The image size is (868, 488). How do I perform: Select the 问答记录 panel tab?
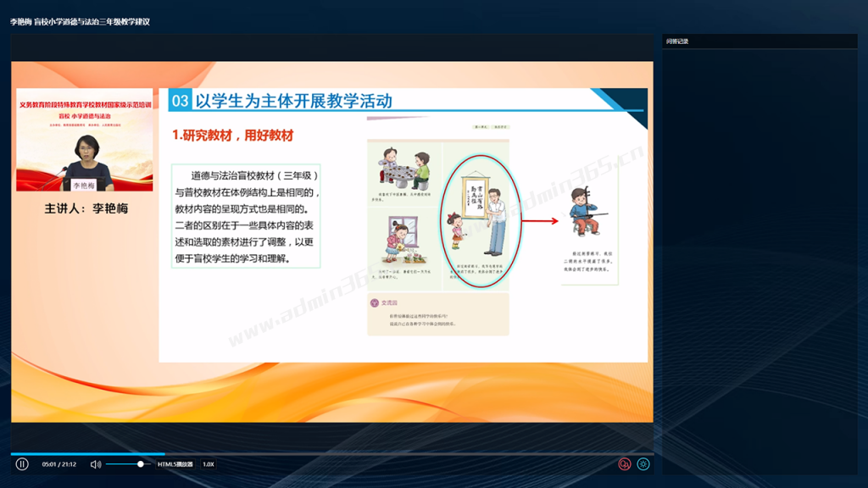click(677, 42)
